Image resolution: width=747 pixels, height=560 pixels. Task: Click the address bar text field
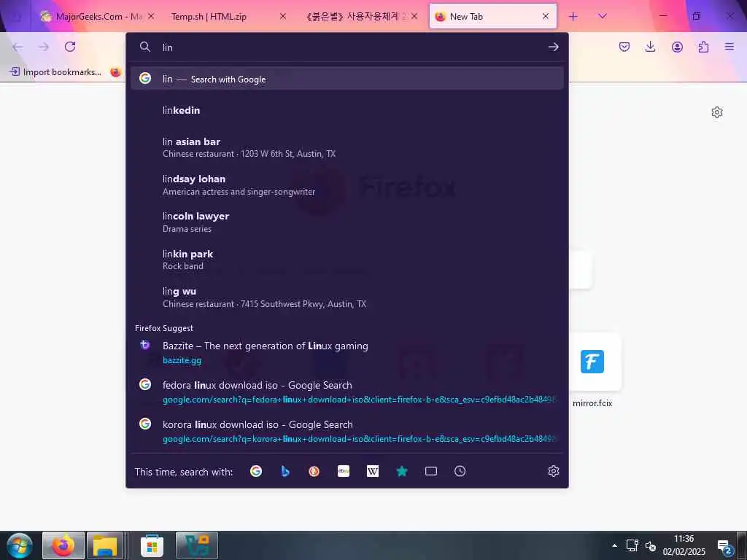pos(350,47)
